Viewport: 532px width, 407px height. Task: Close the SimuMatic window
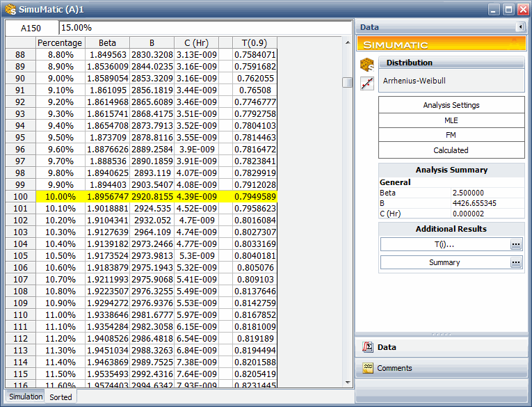tap(523, 10)
